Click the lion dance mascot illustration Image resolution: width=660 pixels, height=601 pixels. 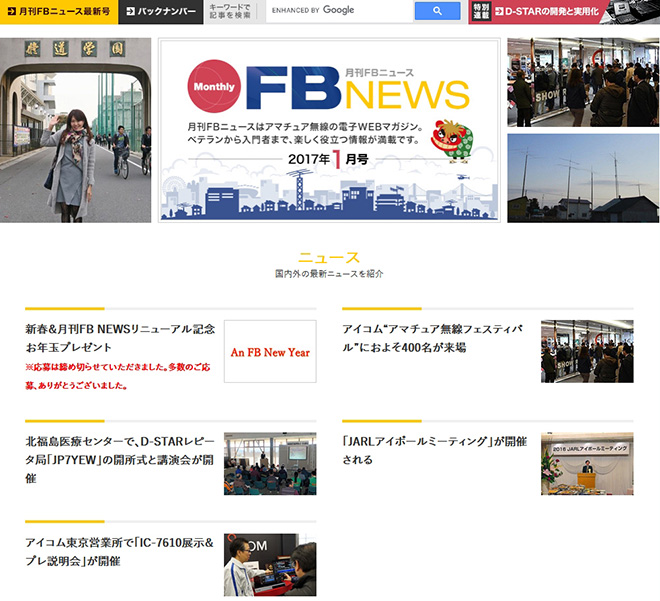[452, 141]
